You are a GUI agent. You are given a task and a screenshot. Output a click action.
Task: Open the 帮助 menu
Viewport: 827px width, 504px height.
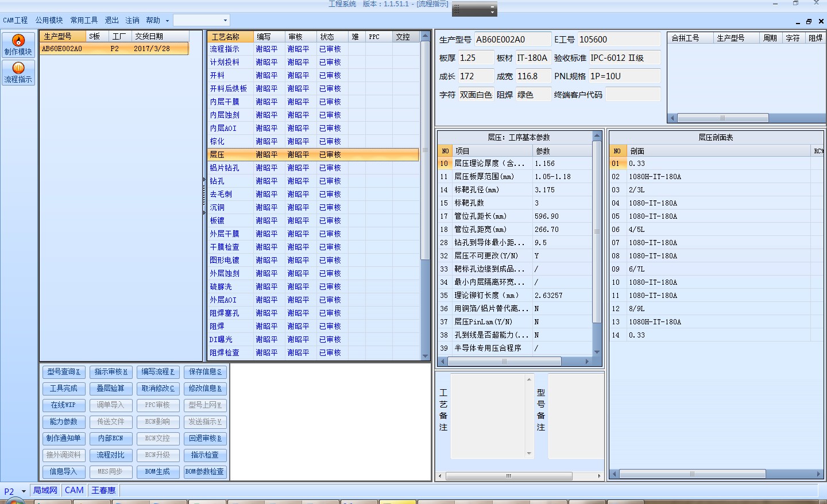(x=153, y=20)
